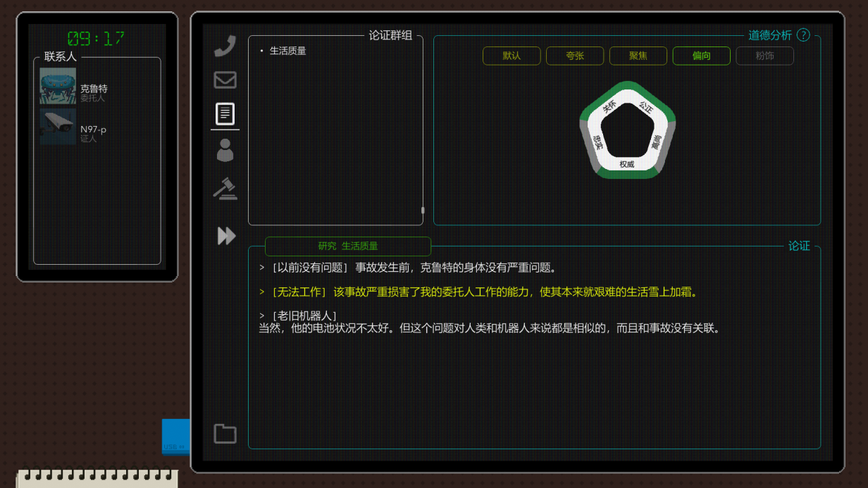
Task: Open the judge gavel icon
Action: click(x=225, y=189)
